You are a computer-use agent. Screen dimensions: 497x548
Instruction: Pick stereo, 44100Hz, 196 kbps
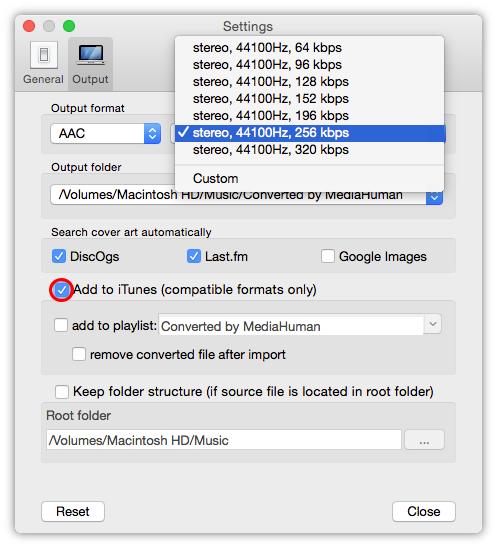coord(309,116)
